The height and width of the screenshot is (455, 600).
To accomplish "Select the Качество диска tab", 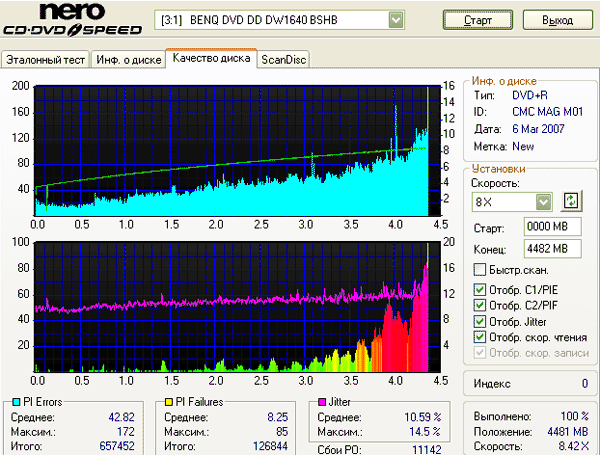I will [211, 58].
